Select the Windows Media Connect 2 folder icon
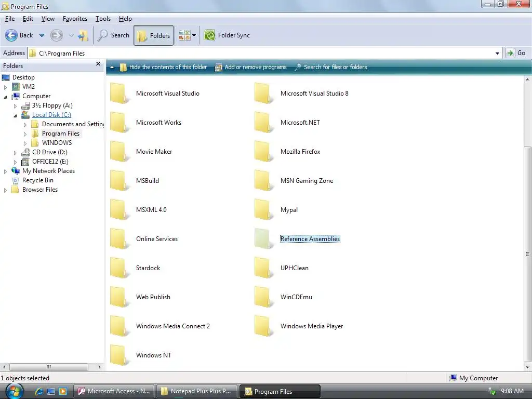 (x=119, y=326)
